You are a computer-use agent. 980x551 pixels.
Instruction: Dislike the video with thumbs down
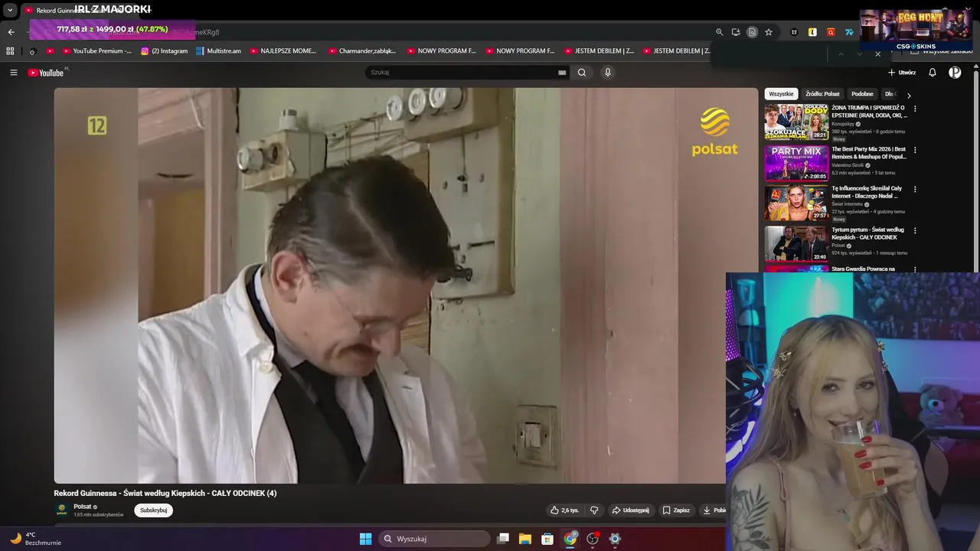(x=594, y=510)
